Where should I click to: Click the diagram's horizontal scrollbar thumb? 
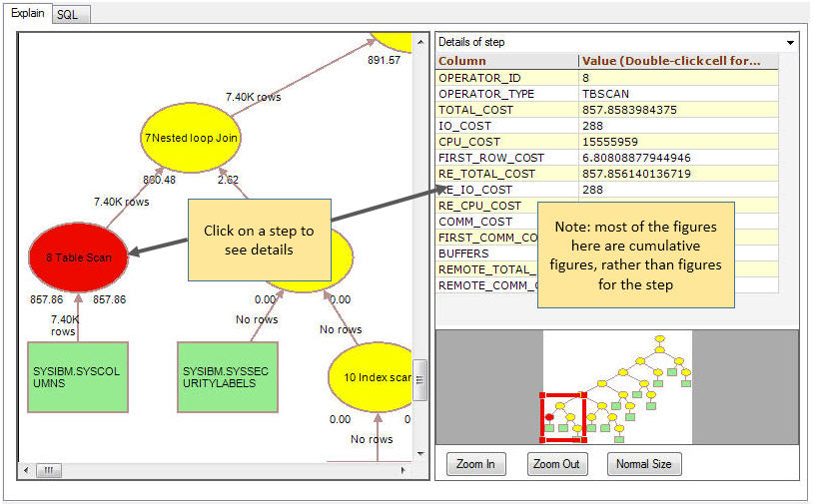(49, 470)
